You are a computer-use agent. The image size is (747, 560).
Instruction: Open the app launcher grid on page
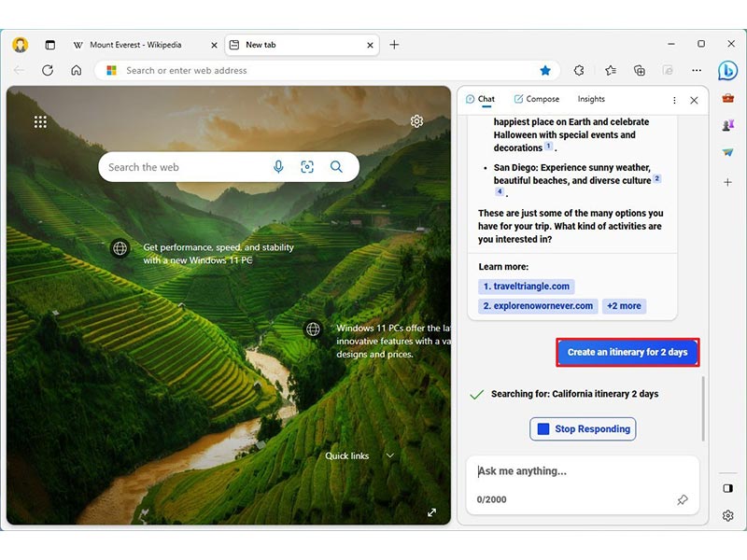tap(40, 122)
